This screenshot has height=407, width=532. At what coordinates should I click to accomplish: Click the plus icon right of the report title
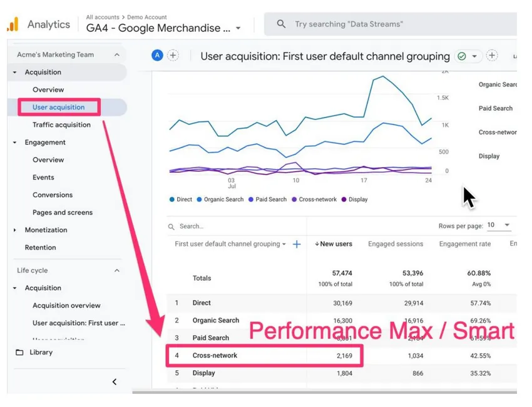click(x=492, y=56)
